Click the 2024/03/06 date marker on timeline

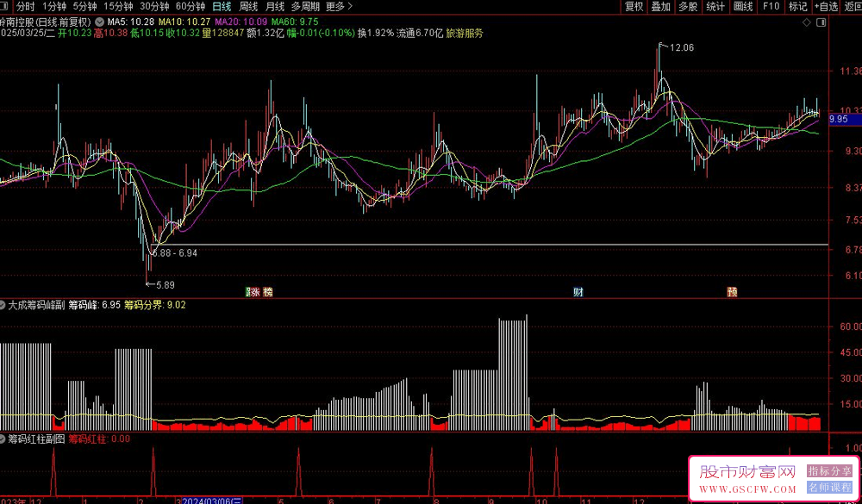pos(213,500)
